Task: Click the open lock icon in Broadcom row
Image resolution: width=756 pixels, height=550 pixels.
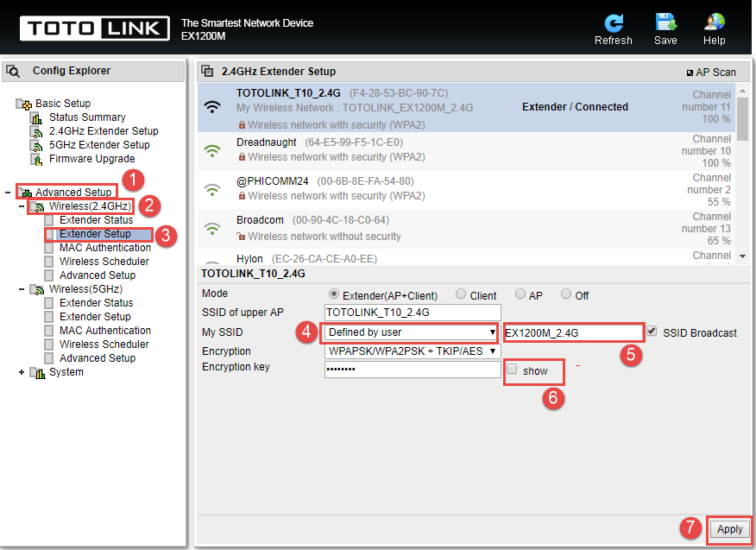Action: [241, 237]
